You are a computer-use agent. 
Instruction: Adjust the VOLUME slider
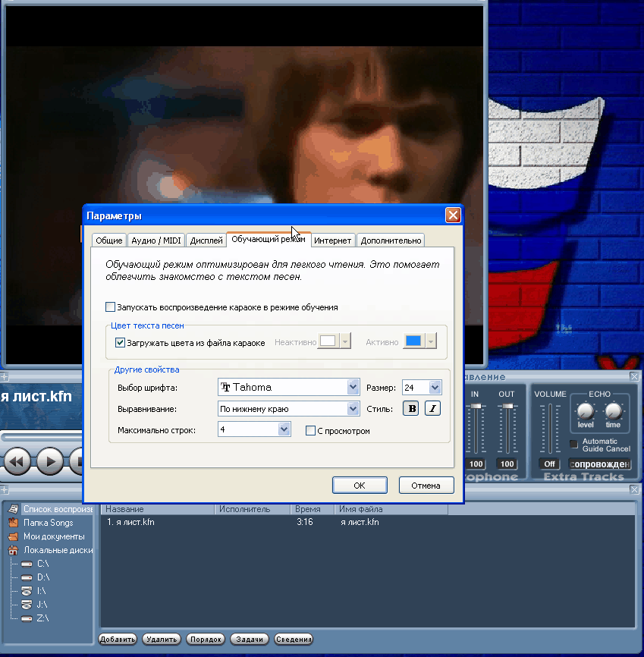coord(549,428)
